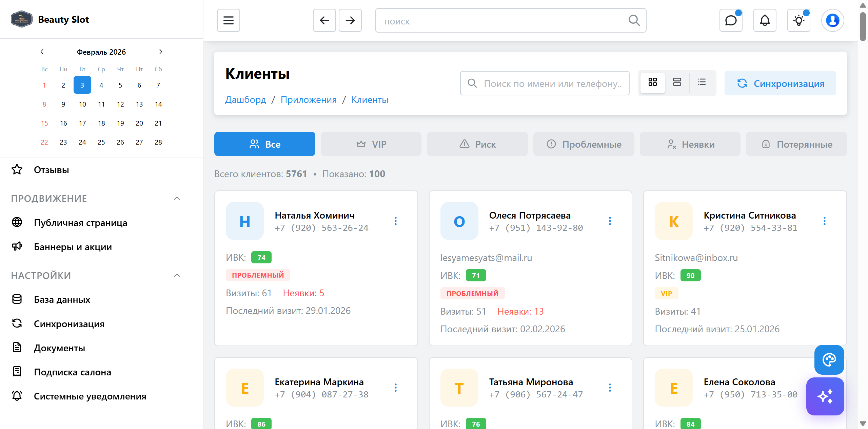868x429 pixels.
Task: Click the Синхронизация button
Action: 780,83
